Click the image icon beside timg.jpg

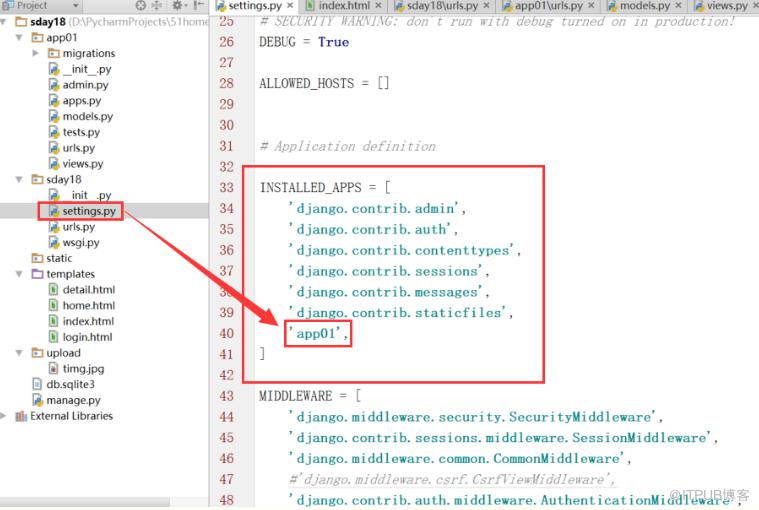coord(54,369)
